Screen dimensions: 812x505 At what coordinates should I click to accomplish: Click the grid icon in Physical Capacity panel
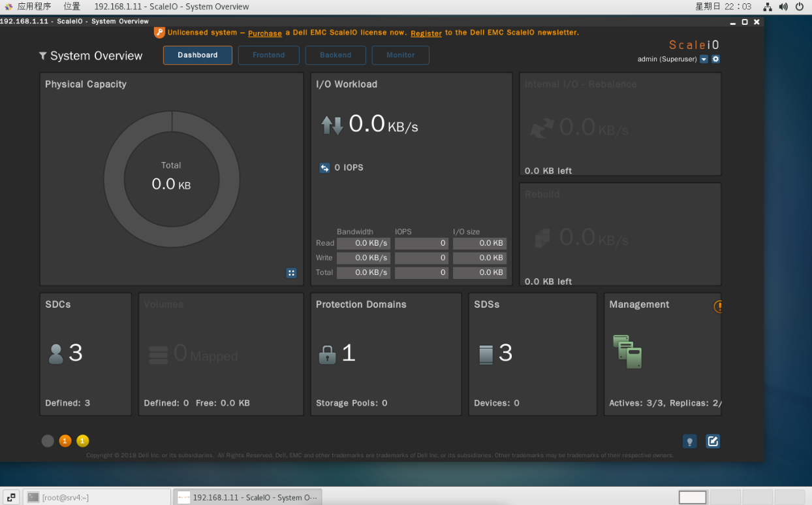292,273
